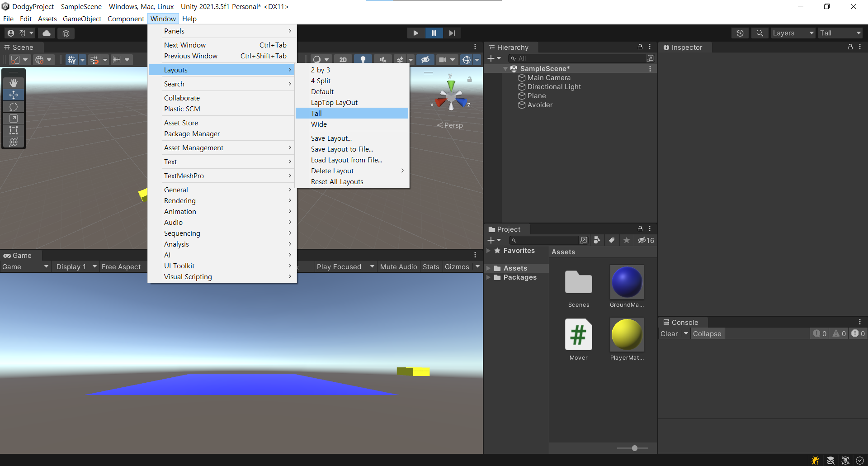Image resolution: width=868 pixels, height=466 pixels.
Task: Toggle the Inspector lock
Action: [850, 47]
